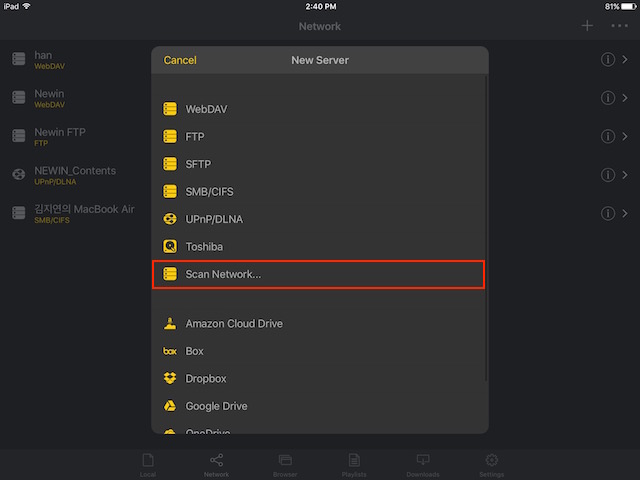Choose SFTP server type
This screenshot has width=640, height=480.
point(318,164)
